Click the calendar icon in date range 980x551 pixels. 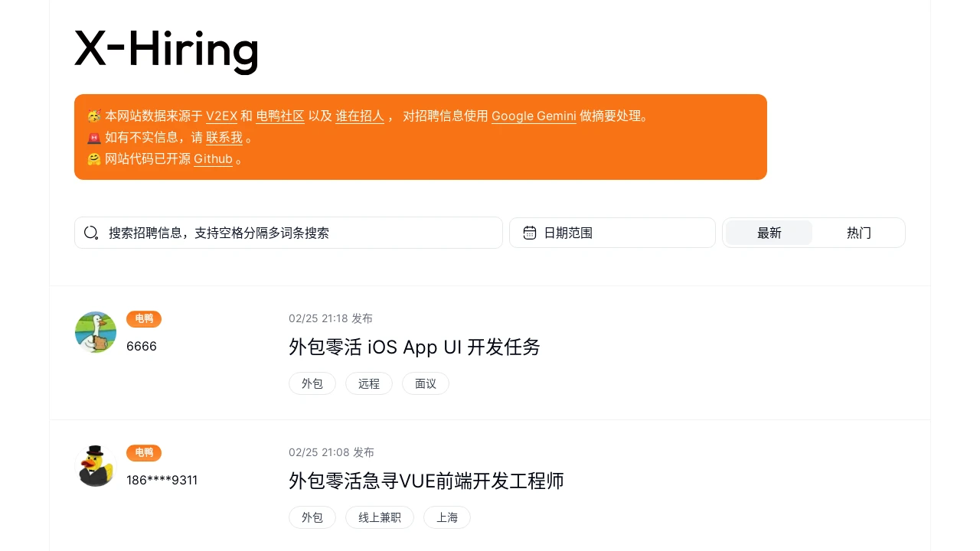click(529, 233)
